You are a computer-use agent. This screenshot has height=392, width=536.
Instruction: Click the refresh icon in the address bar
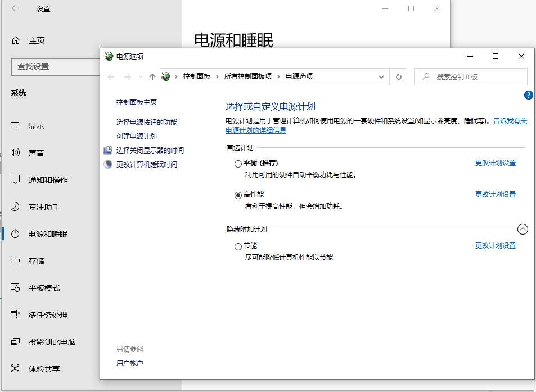pos(399,76)
